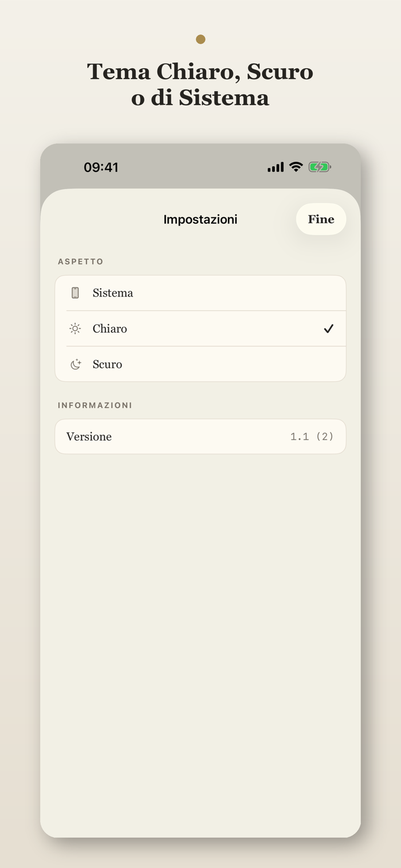The height and width of the screenshot is (868, 401).
Task: Select the Sistema theme option
Action: click(x=200, y=293)
